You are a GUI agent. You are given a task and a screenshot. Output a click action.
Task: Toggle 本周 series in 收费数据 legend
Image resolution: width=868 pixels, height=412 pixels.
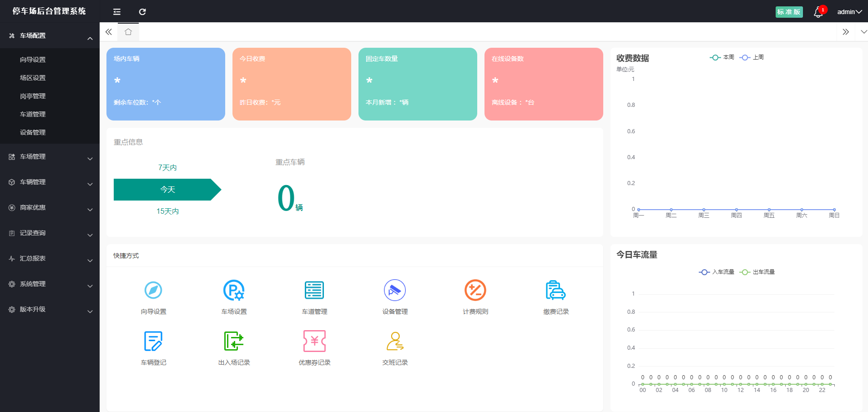point(722,57)
